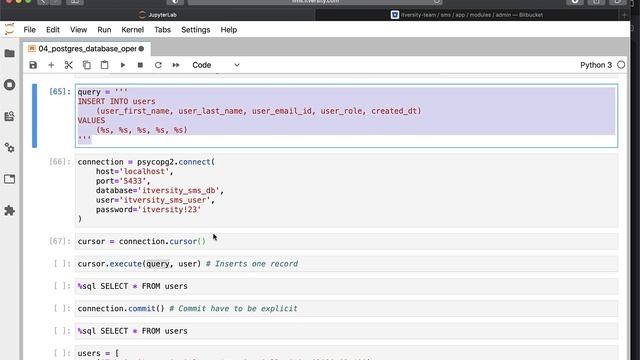Open the Settings menu
Image resolution: width=640 pixels, height=360 pixels.
click(196, 30)
